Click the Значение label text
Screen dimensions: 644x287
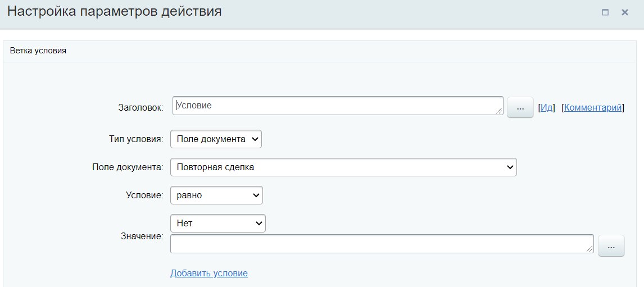[142, 236]
